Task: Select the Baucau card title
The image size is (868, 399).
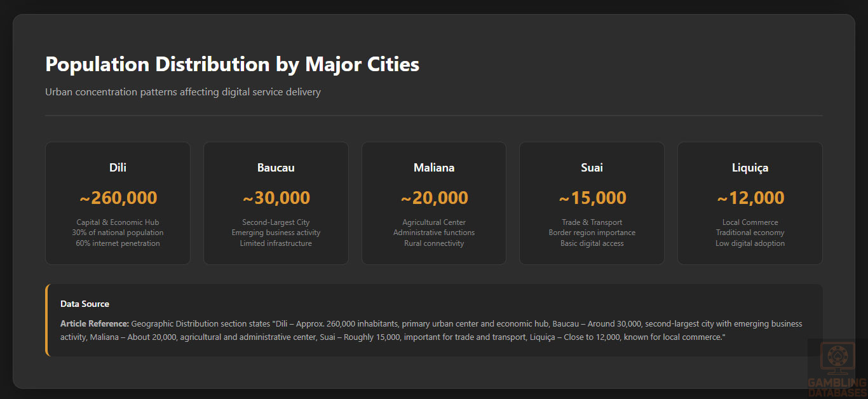Action: tap(276, 168)
